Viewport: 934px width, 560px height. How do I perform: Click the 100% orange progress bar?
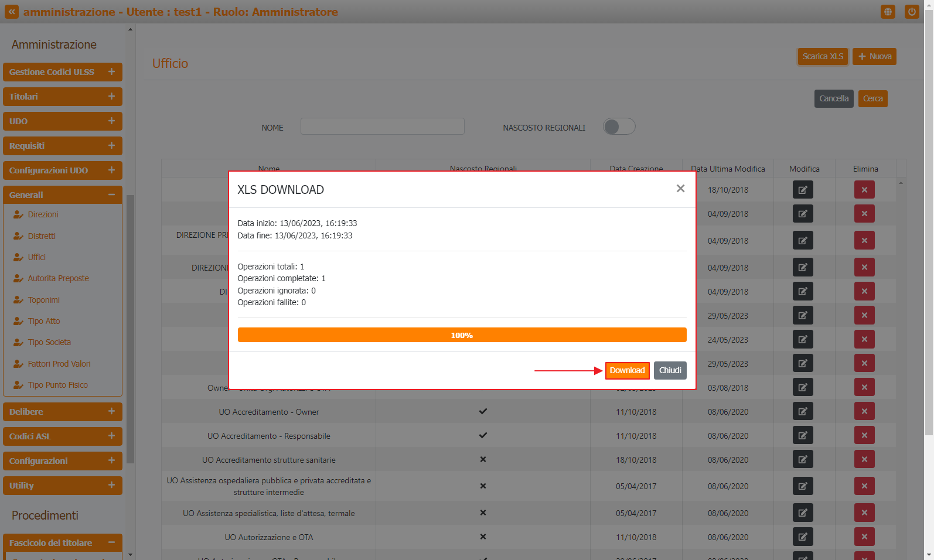[x=462, y=335]
